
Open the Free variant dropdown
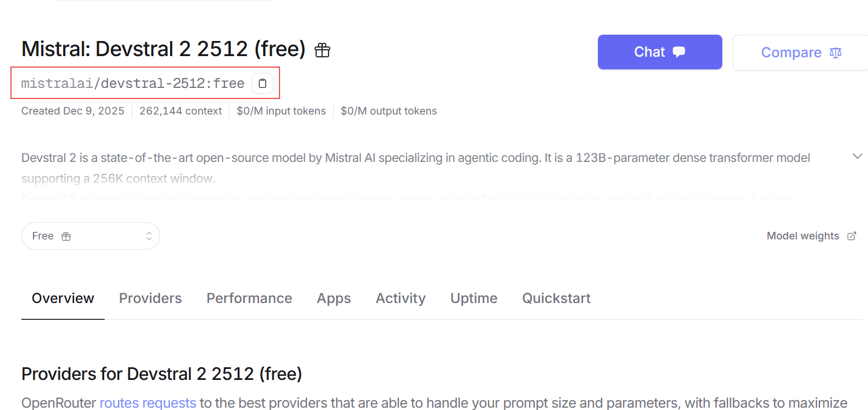point(91,236)
